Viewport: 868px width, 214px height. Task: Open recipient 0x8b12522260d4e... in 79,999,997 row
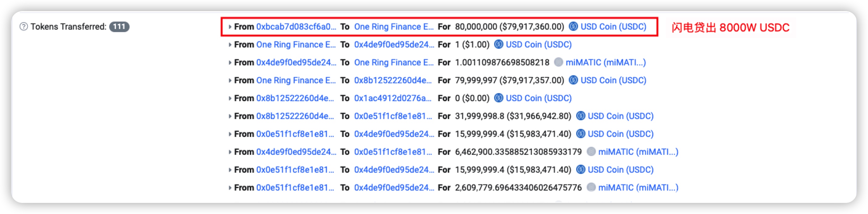pyautogui.click(x=393, y=80)
